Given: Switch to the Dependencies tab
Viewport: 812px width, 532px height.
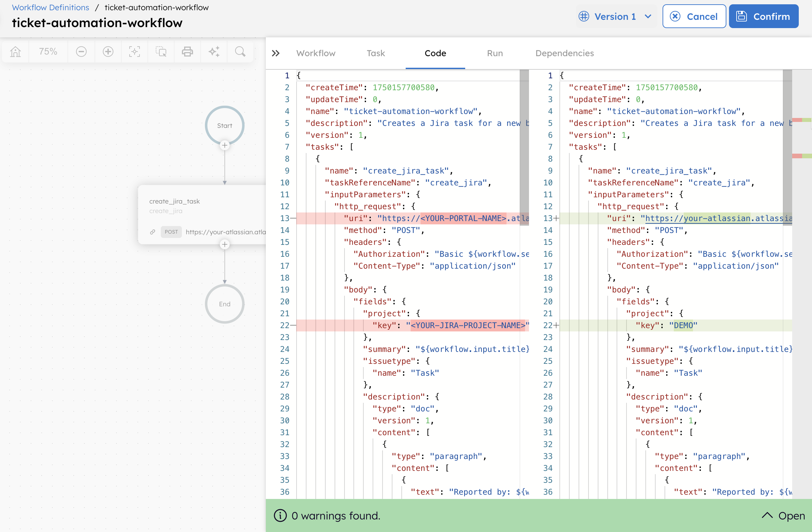Looking at the screenshot, I should [564, 53].
